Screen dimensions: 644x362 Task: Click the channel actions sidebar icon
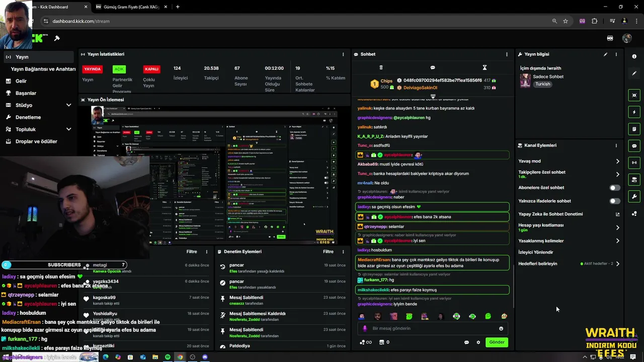click(x=634, y=179)
